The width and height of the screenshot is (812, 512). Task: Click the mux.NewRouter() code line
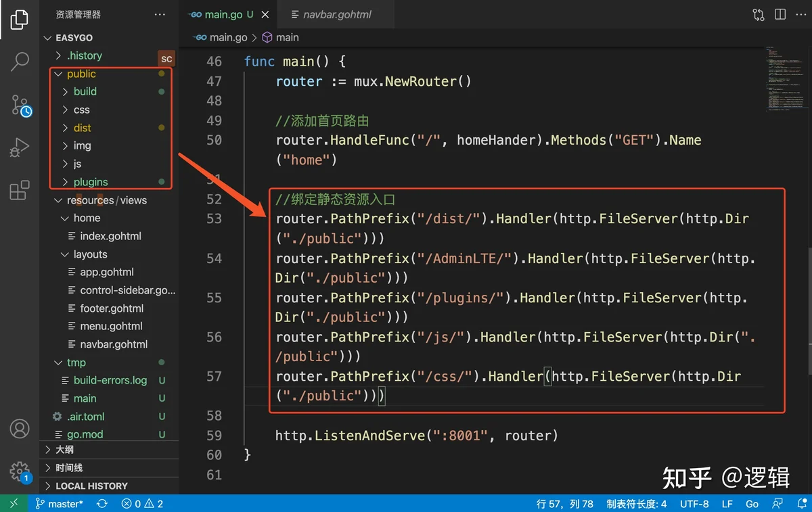pyautogui.click(x=374, y=81)
